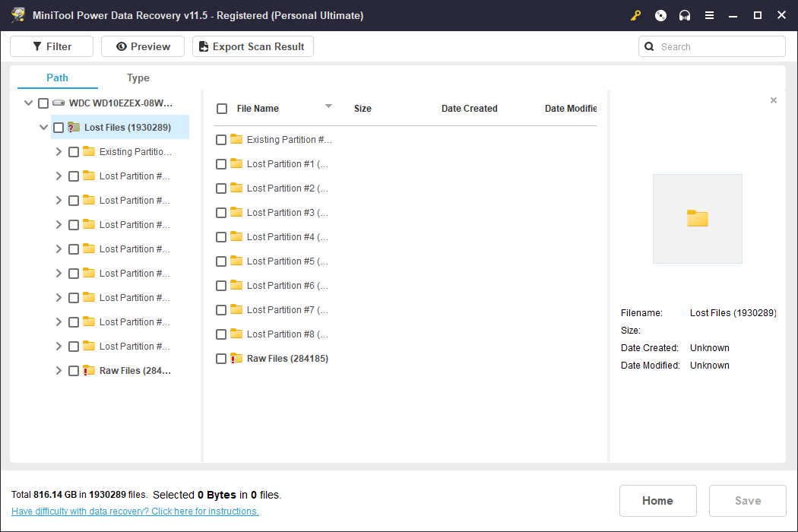Check Raw Files (284185) in file list

coord(221,359)
